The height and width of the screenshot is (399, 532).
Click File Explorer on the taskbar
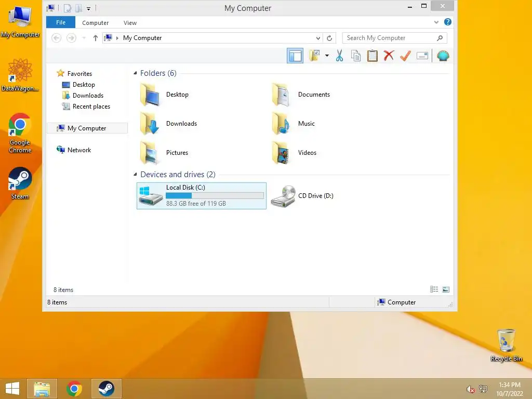(42, 389)
